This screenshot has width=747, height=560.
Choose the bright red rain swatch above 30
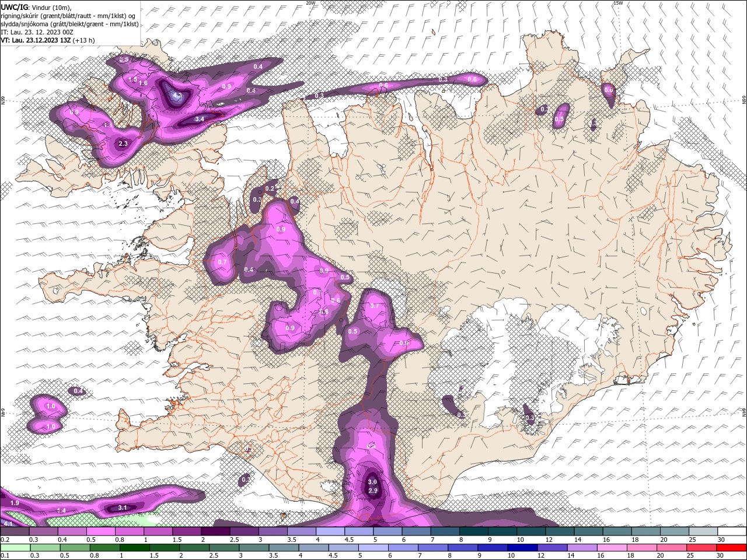731,547
